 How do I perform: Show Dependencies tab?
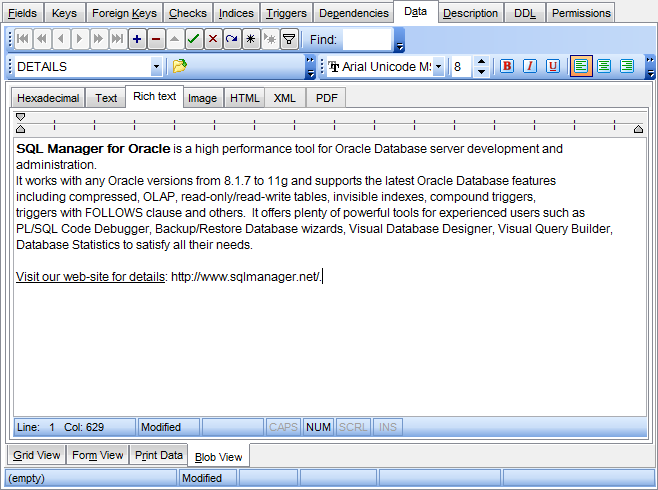354,13
